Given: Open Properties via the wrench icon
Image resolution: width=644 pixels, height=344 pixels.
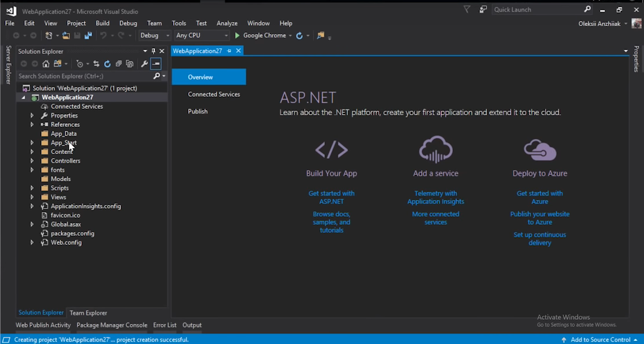Looking at the screenshot, I should click(x=144, y=64).
